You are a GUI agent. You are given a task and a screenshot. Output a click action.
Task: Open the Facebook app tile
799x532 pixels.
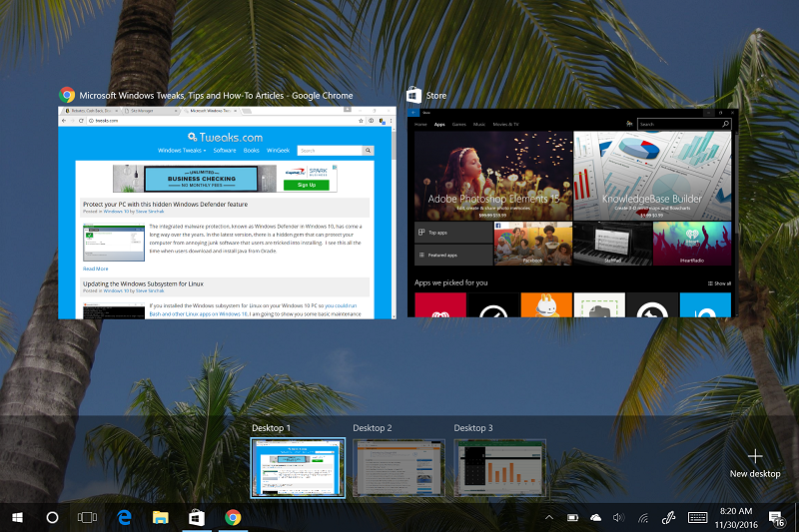tap(533, 244)
